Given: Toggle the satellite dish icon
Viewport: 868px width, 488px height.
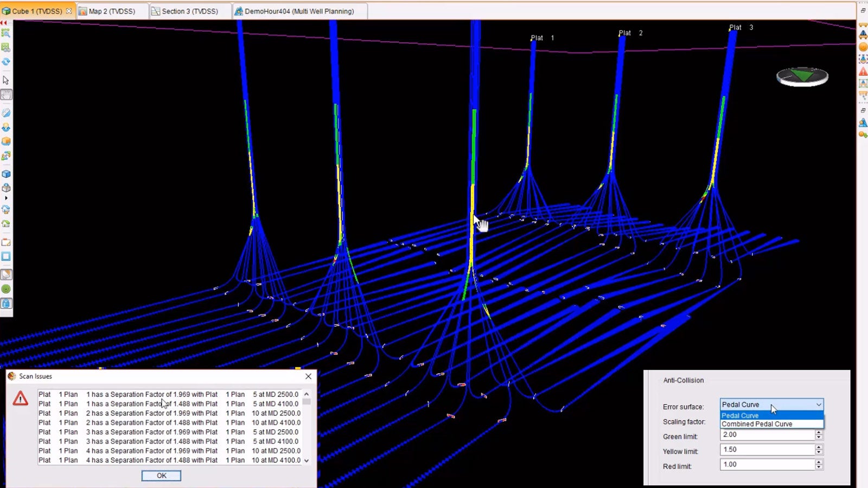Looking at the screenshot, I should [6, 274].
